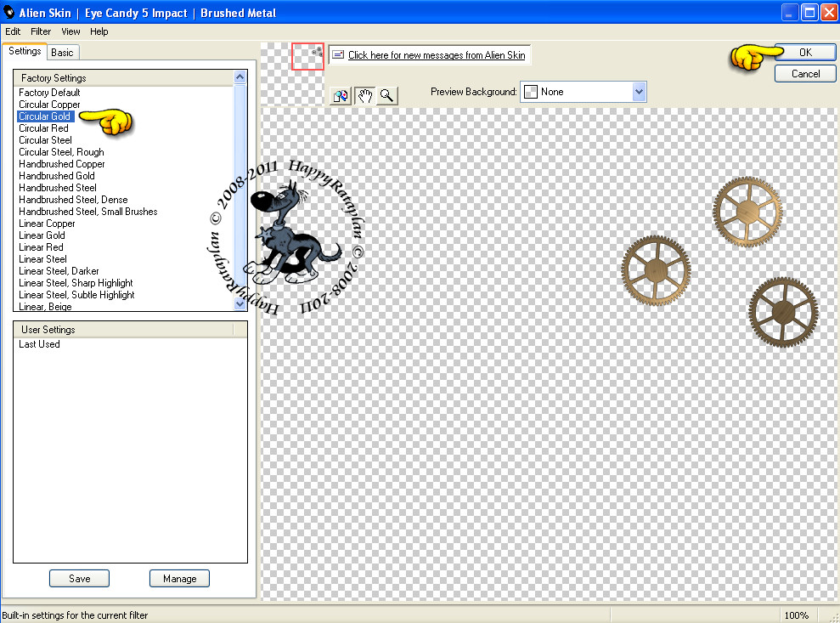Minimize the Brushed Metal window

point(788,13)
